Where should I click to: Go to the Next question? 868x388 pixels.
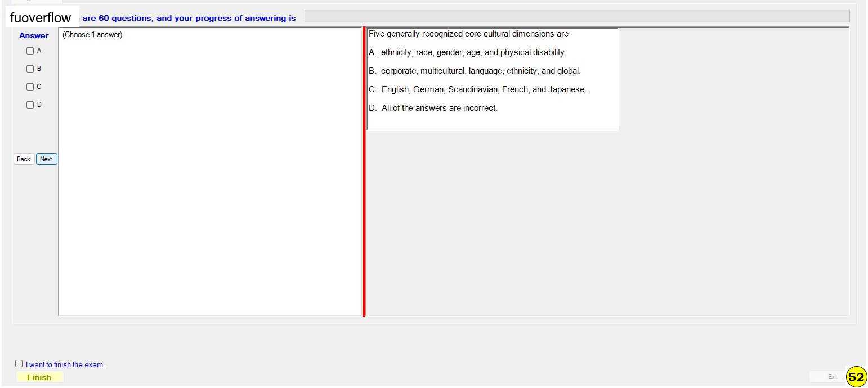click(46, 159)
